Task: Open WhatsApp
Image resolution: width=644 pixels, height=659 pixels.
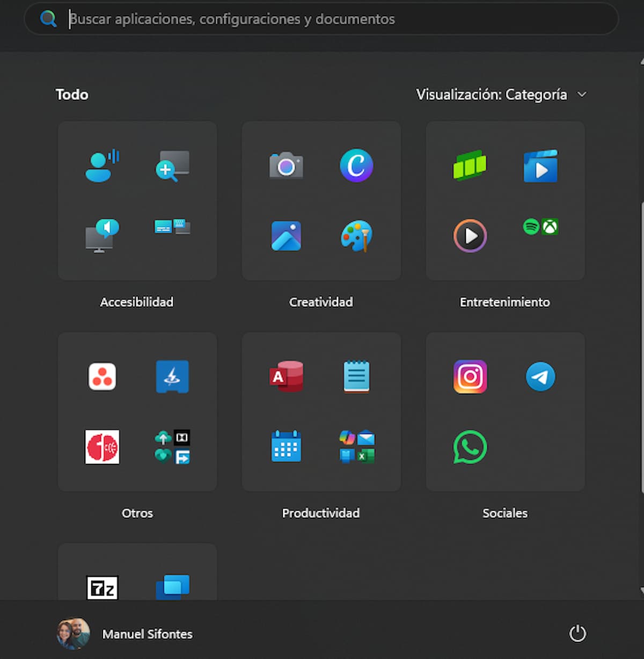Action: (x=470, y=447)
